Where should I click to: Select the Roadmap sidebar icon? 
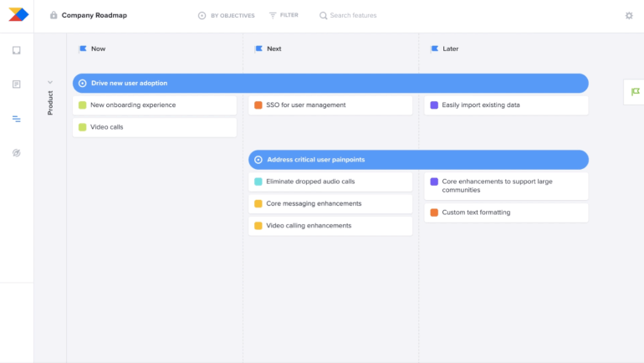tap(17, 119)
